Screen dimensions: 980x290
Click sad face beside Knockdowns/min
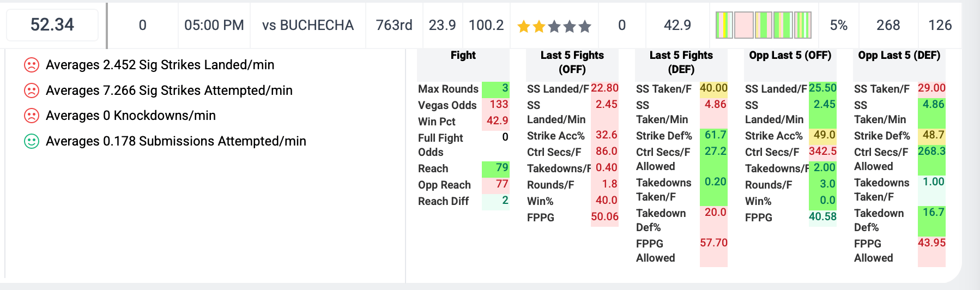click(32, 116)
